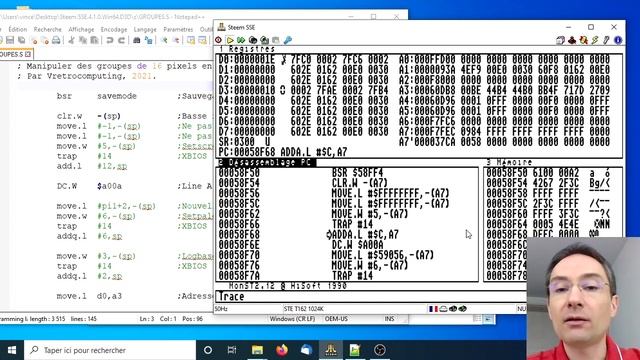Click the BSR $58FF4 disassembly line

(358, 173)
